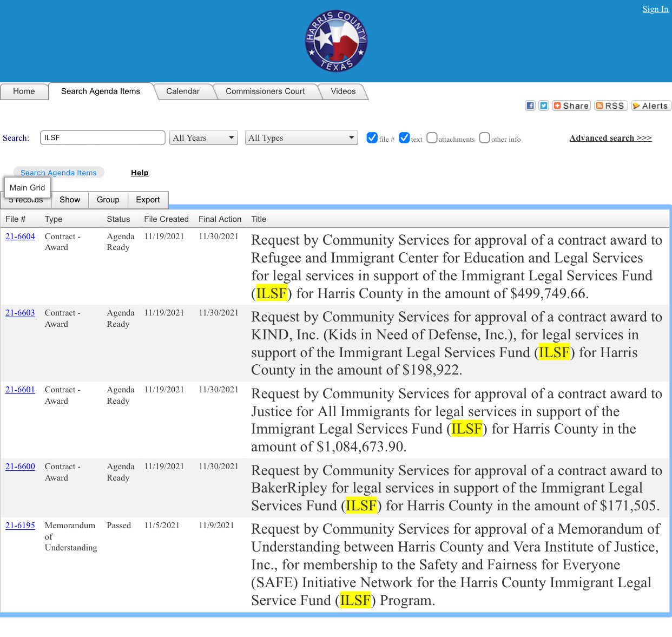Toggle the file # checkbox
This screenshot has height=637, width=672.
point(372,137)
